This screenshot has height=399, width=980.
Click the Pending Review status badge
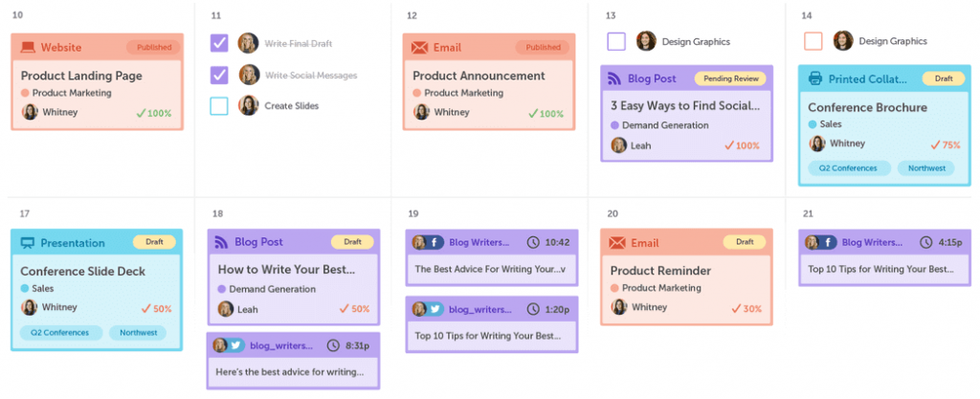pyautogui.click(x=730, y=78)
